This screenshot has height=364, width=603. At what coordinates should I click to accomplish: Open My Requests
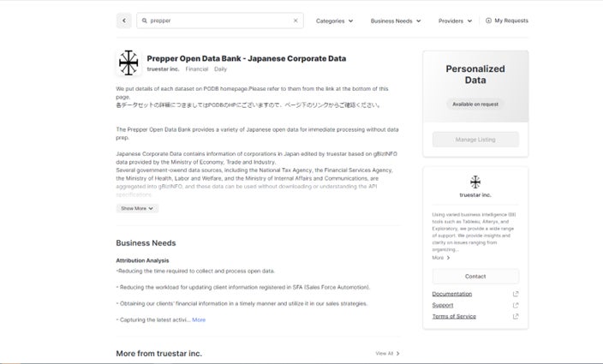click(x=507, y=21)
